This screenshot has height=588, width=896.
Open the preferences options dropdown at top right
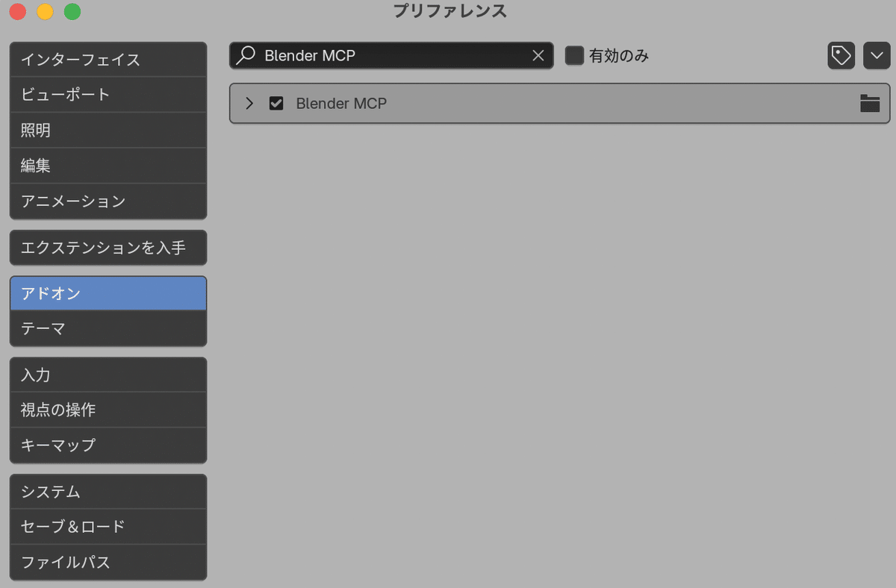[877, 55]
